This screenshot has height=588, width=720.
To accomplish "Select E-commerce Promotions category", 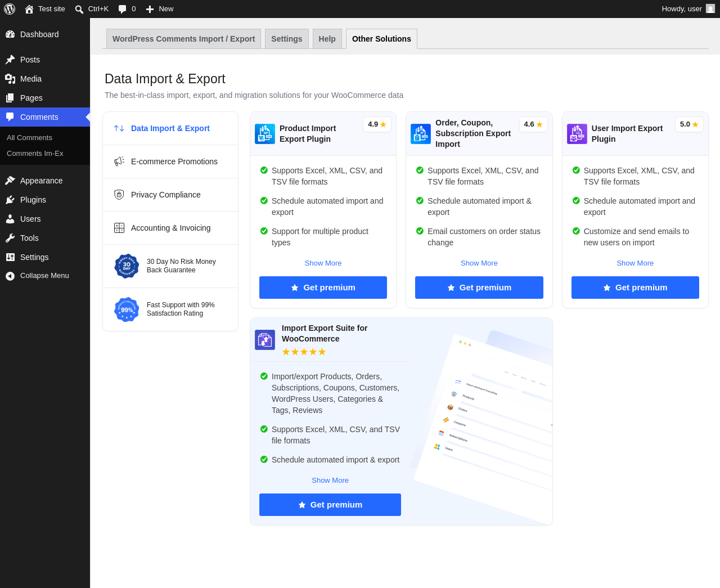I will (x=170, y=161).
